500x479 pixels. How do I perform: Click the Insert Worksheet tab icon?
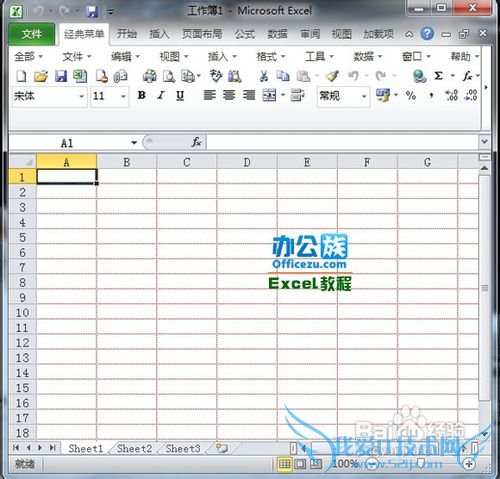[222, 448]
